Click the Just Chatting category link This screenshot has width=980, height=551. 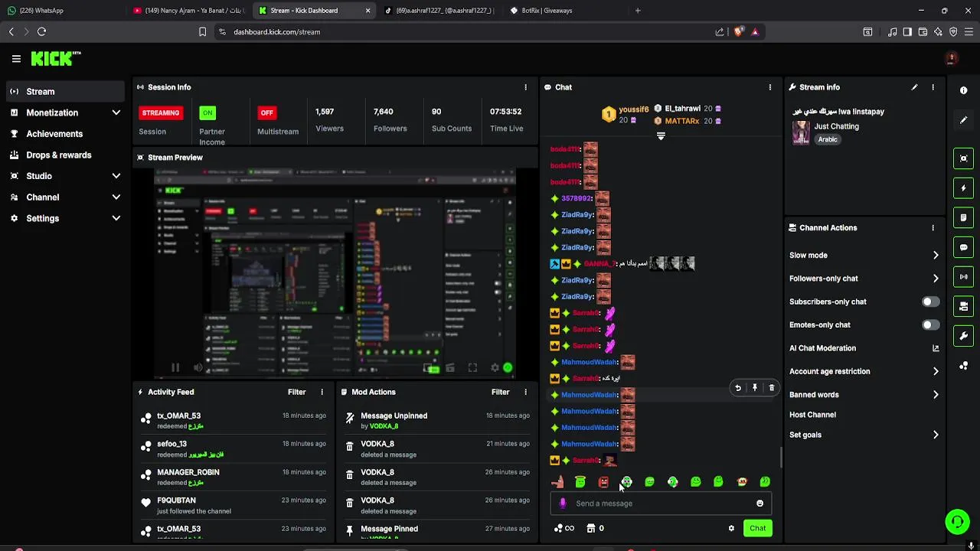coord(836,126)
